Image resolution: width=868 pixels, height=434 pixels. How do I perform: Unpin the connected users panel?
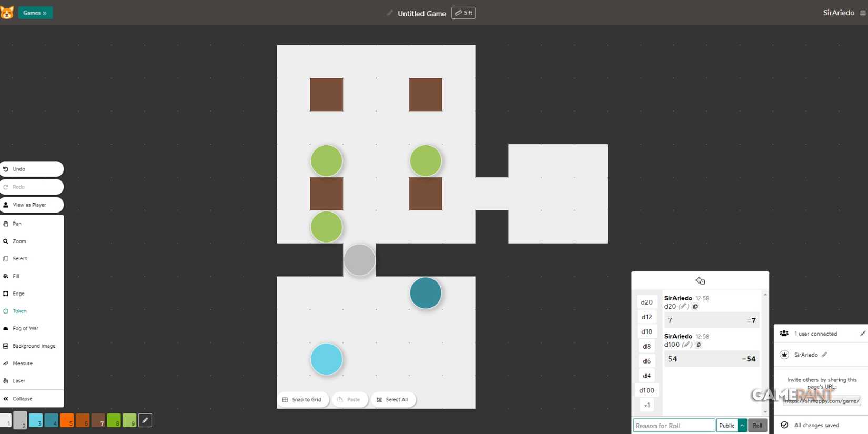[862, 334]
